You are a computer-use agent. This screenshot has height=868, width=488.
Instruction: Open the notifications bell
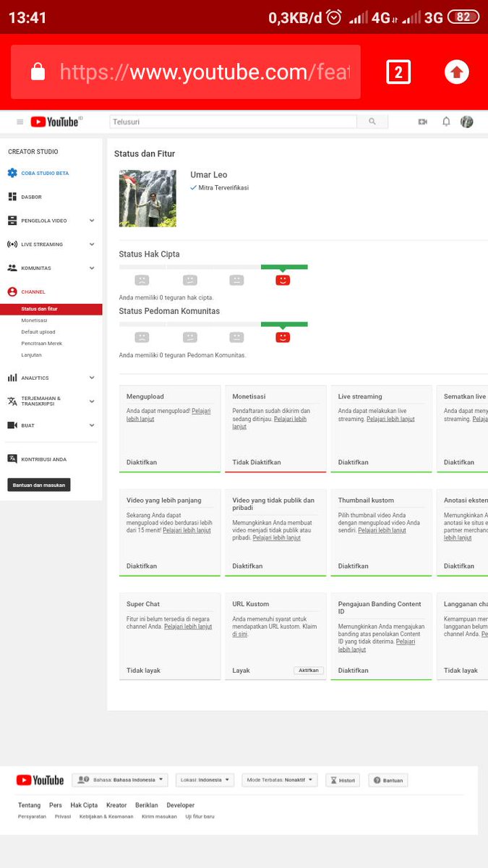[446, 122]
